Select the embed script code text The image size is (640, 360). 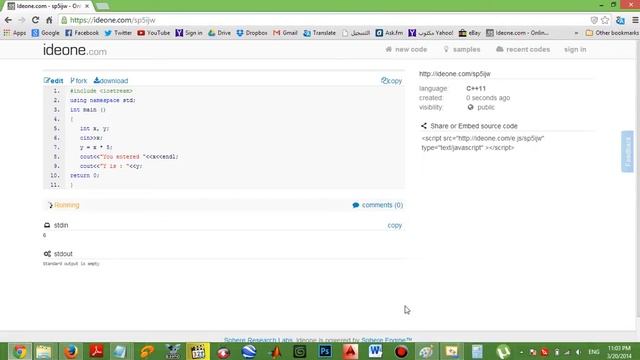pos(483,143)
